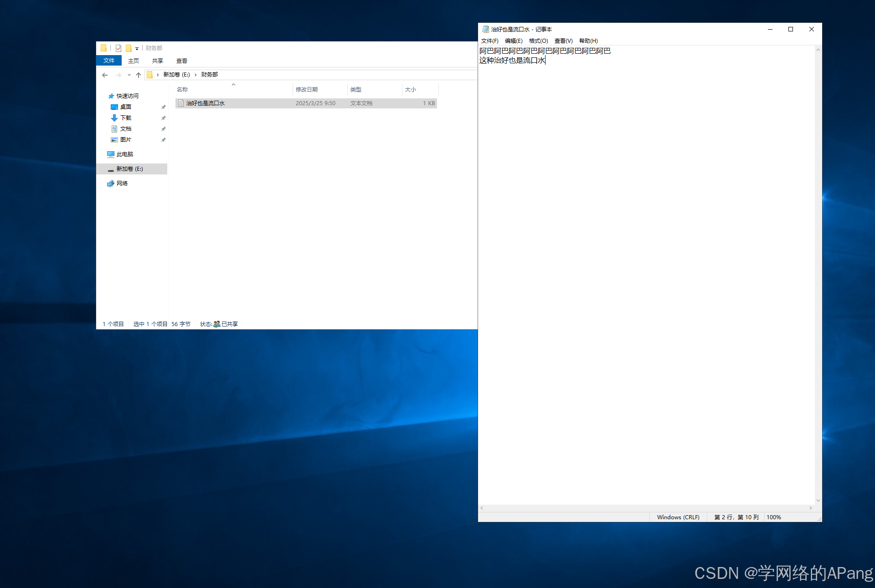Expand recent locations dropdown arrow
This screenshot has height=588, width=875.
[x=129, y=75]
